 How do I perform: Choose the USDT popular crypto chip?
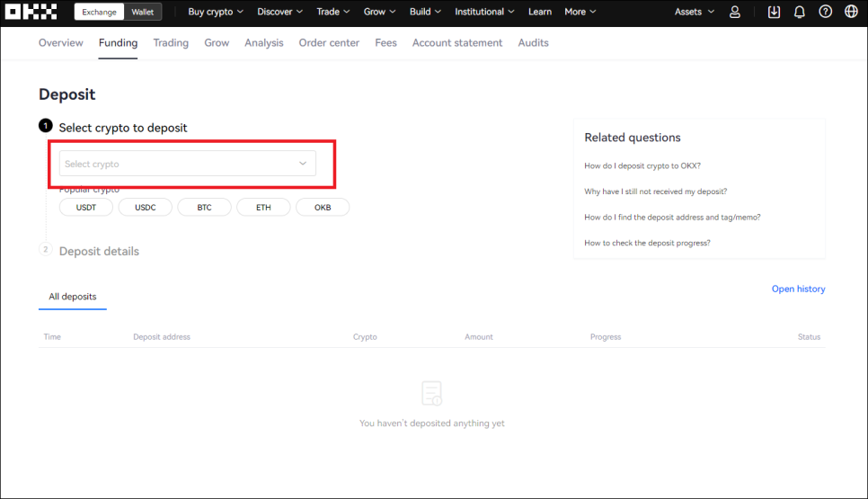[x=85, y=207]
